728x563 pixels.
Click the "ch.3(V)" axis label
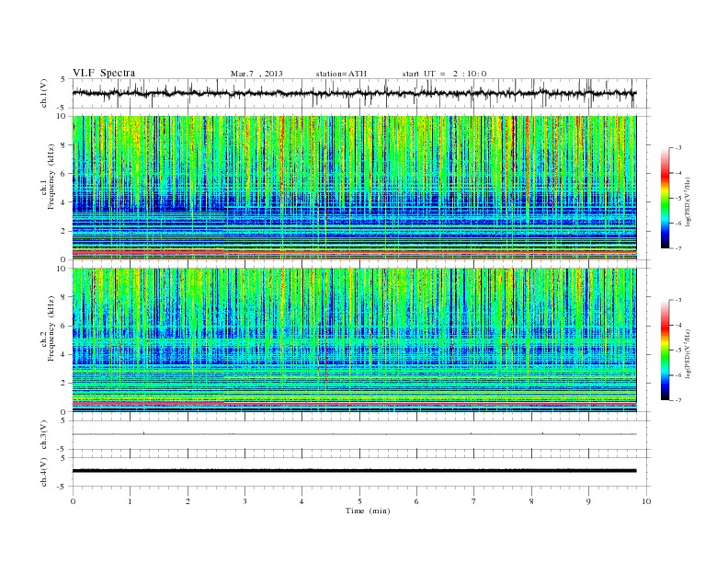tap(44, 435)
